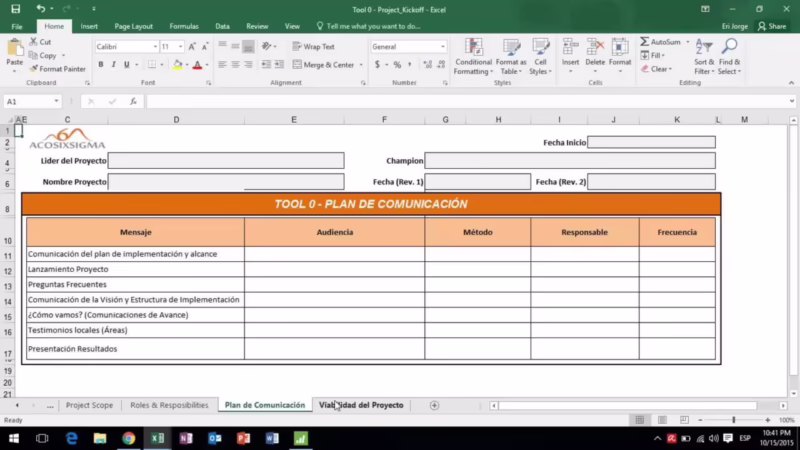Click the Orientation text angle icon

266,46
